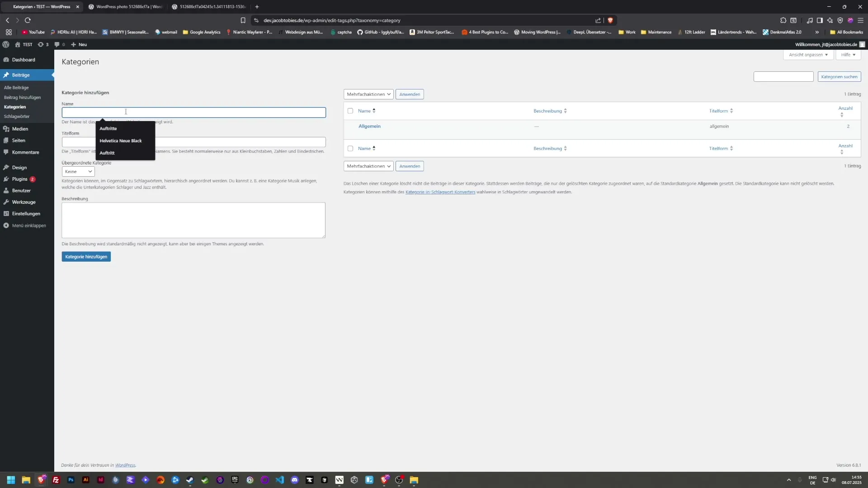Open the Medien menu in sidebar
Viewport: 868px width, 488px height.
point(20,129)
